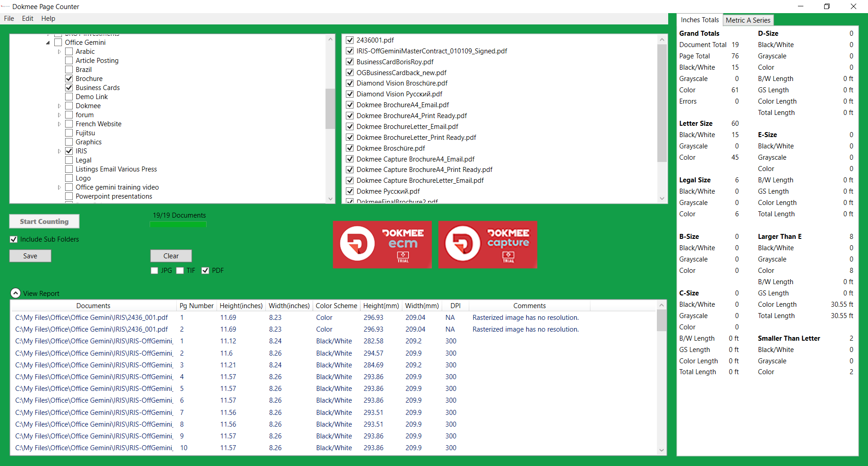Switch to Metric A Series tab
Screen dimensions: 868x466
[x=748, y=20]
